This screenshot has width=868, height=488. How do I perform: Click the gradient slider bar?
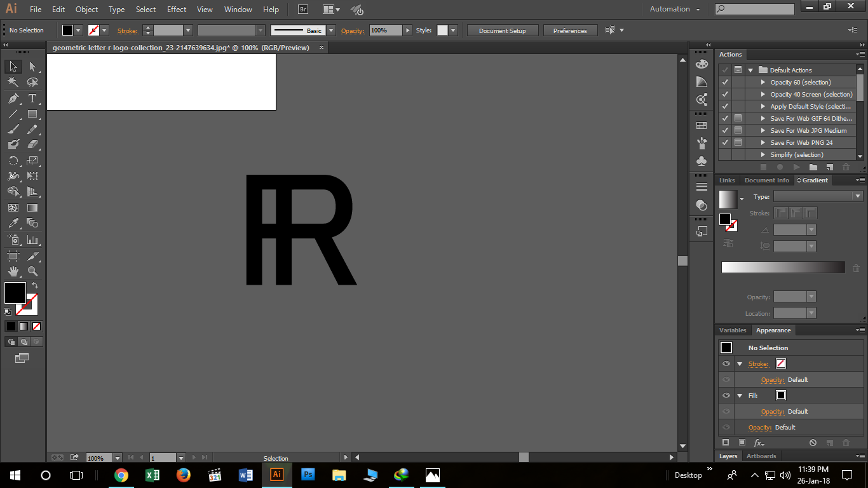pyautogui.click(x=783, y=268)
